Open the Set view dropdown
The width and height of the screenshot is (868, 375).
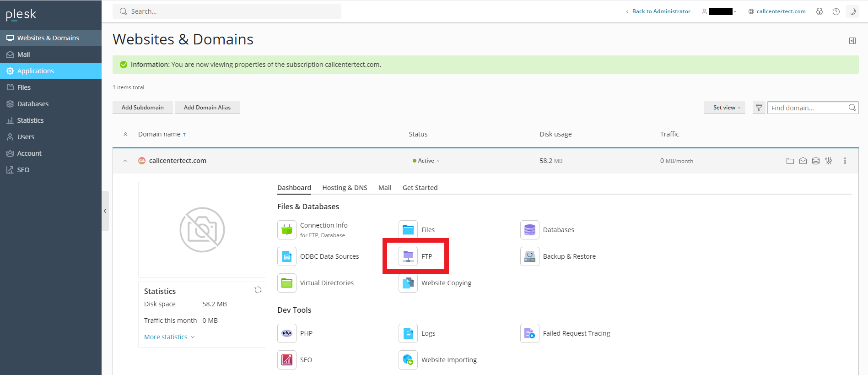tap(724, 108)
